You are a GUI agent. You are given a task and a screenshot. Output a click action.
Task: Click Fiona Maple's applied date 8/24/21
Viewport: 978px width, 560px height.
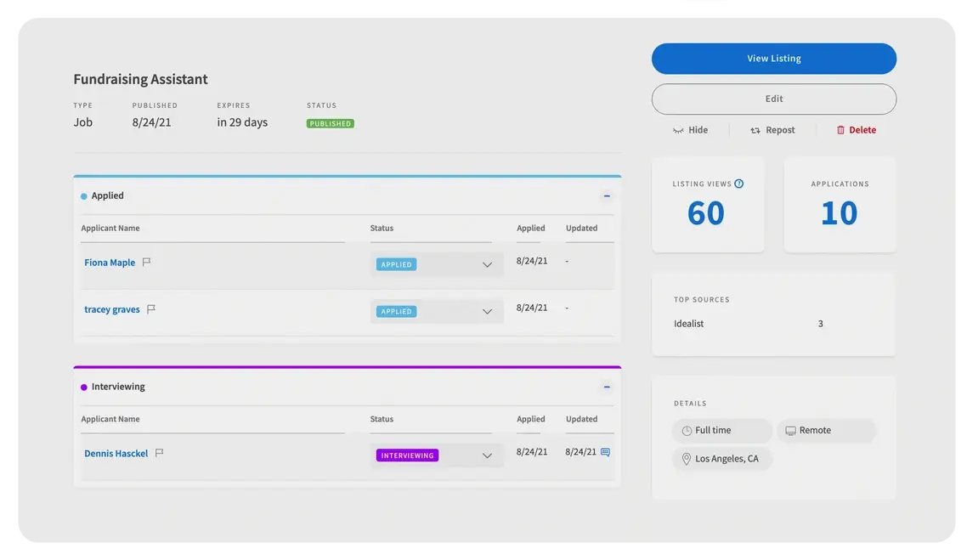(x=532, y=261)
